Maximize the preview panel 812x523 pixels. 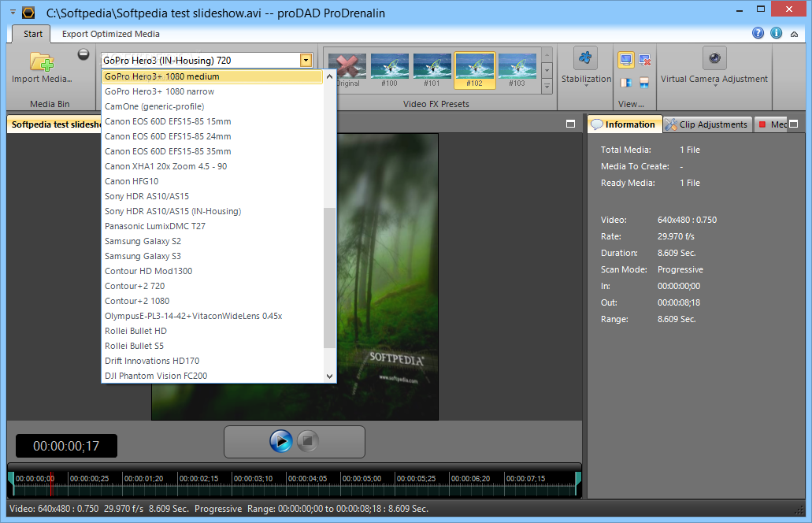click(571, 124)
